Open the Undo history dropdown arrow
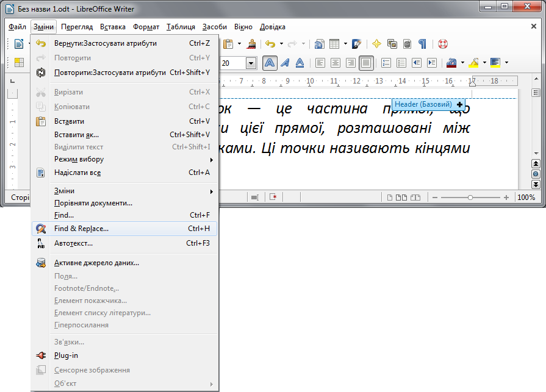 281,44
